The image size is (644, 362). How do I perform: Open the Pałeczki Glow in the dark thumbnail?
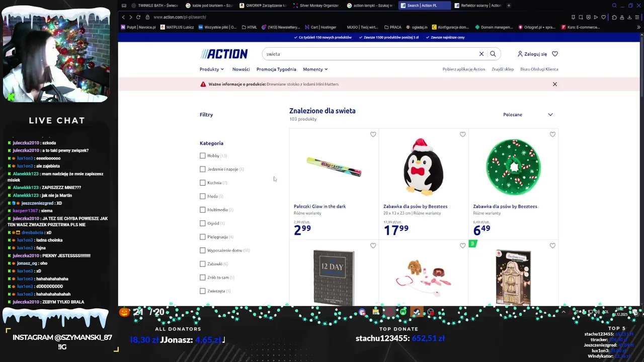click(334, 167)
